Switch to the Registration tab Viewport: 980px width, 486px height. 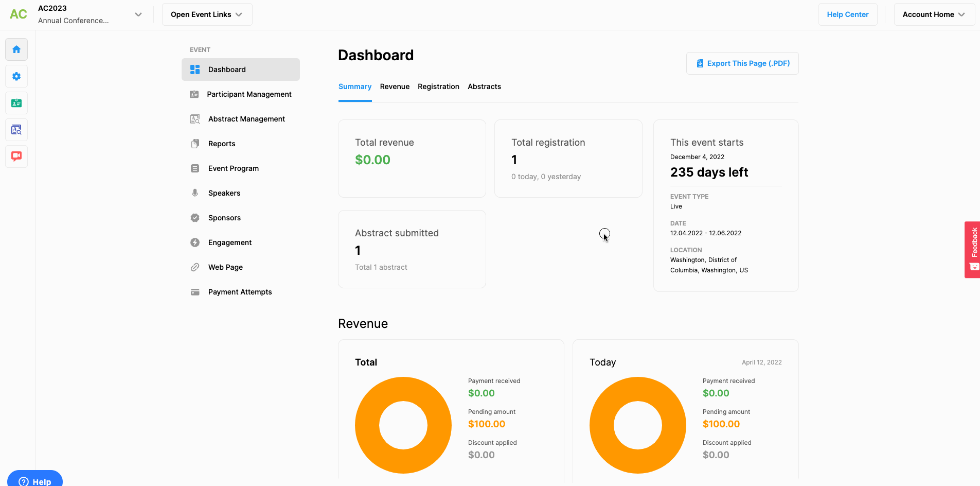tap(438, 86)
